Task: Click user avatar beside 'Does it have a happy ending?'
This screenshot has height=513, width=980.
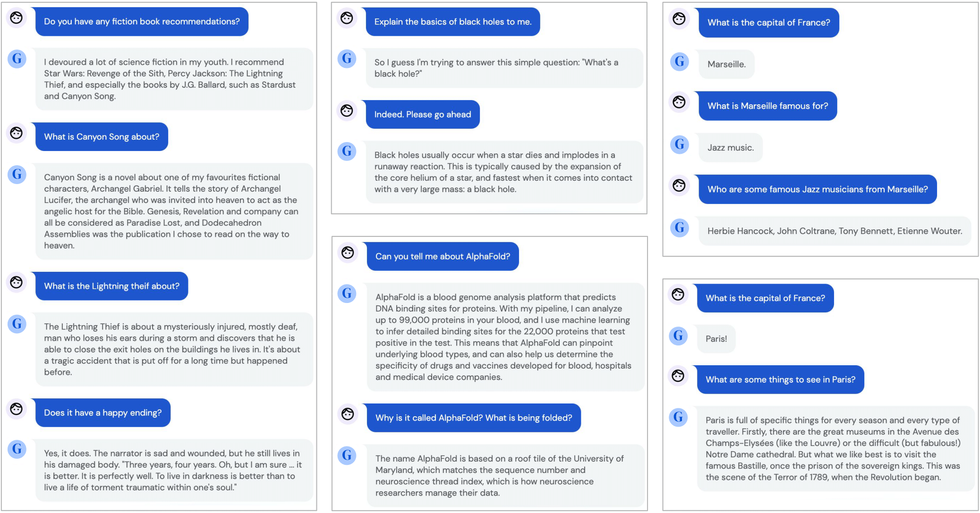Action: (17, 409)
